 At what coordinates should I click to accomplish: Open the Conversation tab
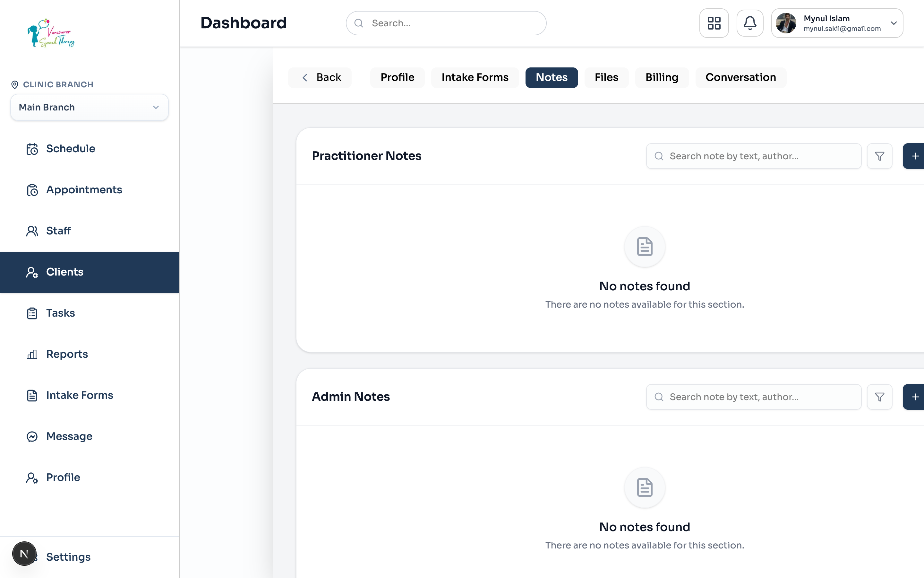click(740, 78)
